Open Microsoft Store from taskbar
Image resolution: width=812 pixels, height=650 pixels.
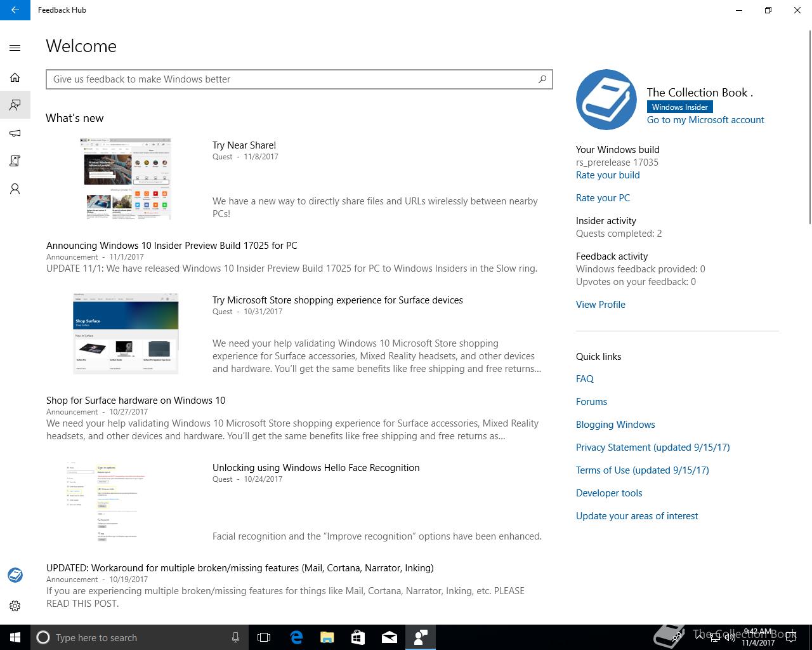pyautogui.click(x=358, y=637)
